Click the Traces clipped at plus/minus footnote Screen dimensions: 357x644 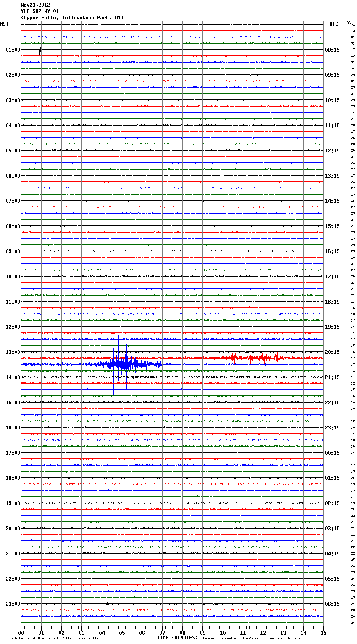point(254,639)
